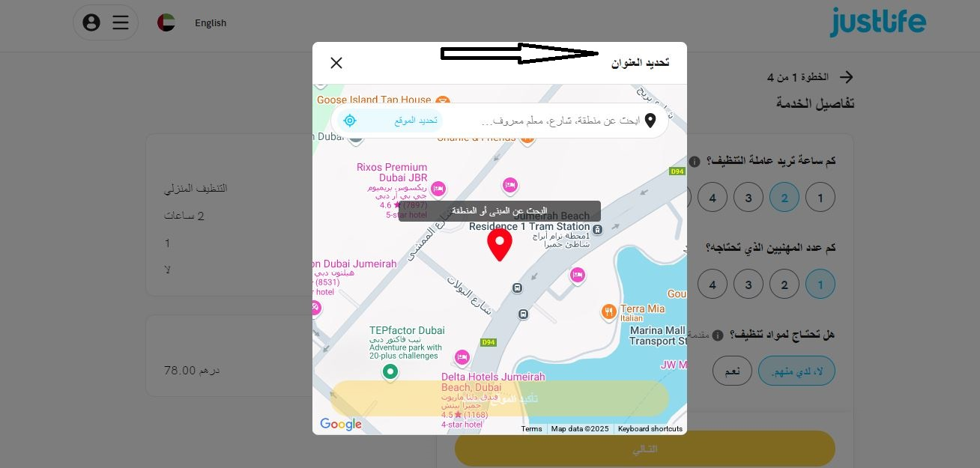Select 3 hours cleaning option
Screen dimensions: 980x468
click(748, 198)
